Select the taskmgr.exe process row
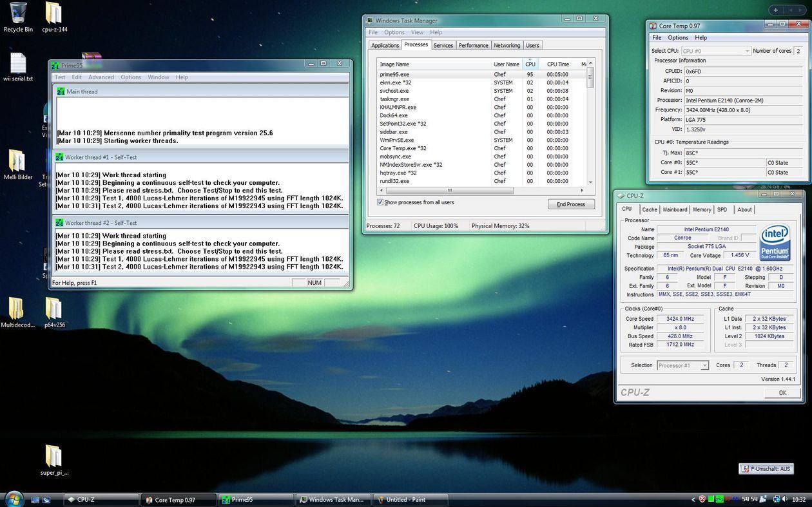Image resolution: width=812 pixels, height=507 pixels. [x=481, y=99]
